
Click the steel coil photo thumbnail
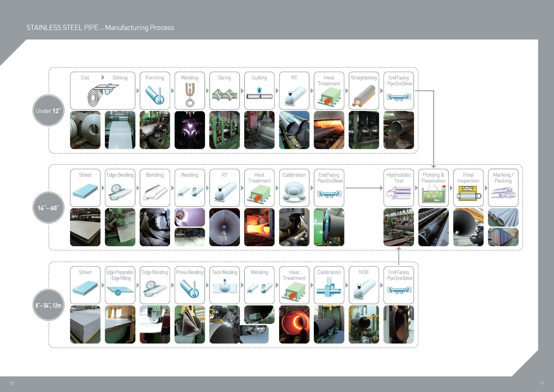pyautogui.click(x=85, y=130)
